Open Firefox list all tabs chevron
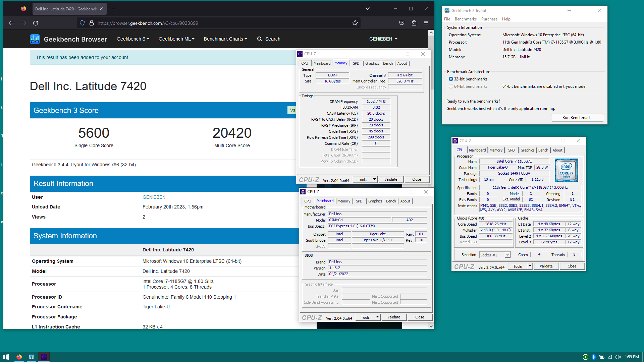This screenshot has height=362, width=644. click(x=368, y=9)
